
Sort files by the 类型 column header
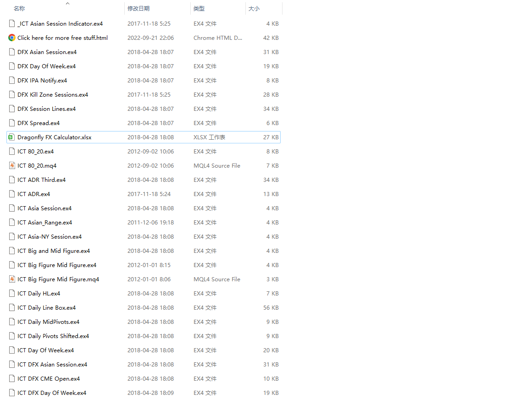click(x=199, y=9)
